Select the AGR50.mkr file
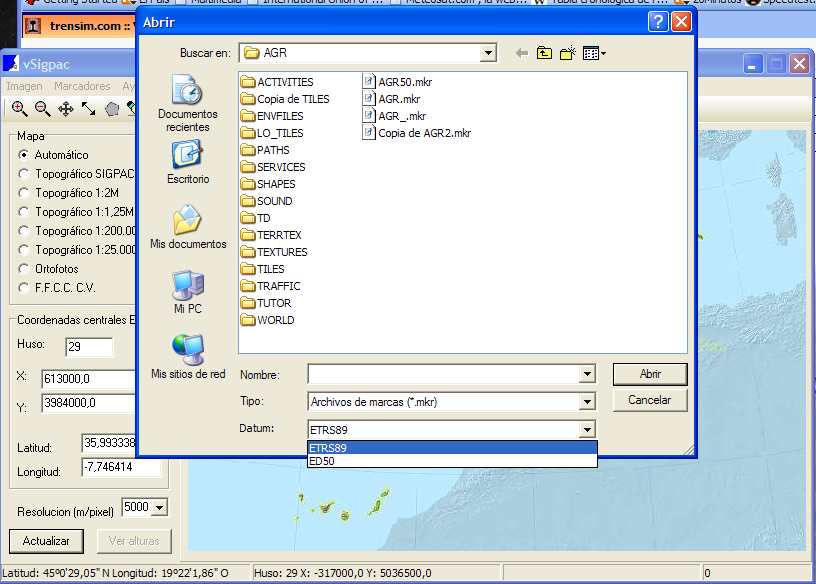Viewport: 816px width, 584px height. click(x=404, y=82)
